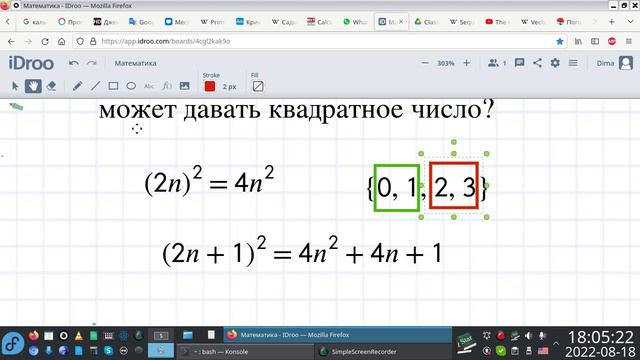Select the rectangle shape tool
This screenshot has width=640, height=360.
click(x=113, y=86)
